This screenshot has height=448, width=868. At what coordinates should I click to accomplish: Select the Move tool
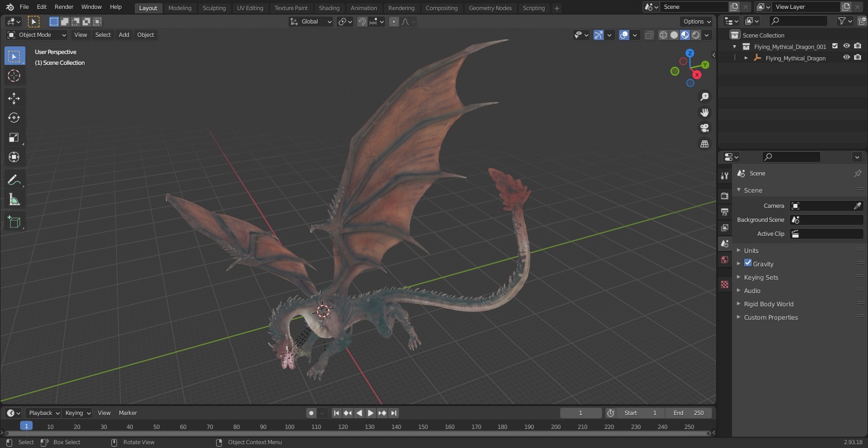[x=14, y=98]
